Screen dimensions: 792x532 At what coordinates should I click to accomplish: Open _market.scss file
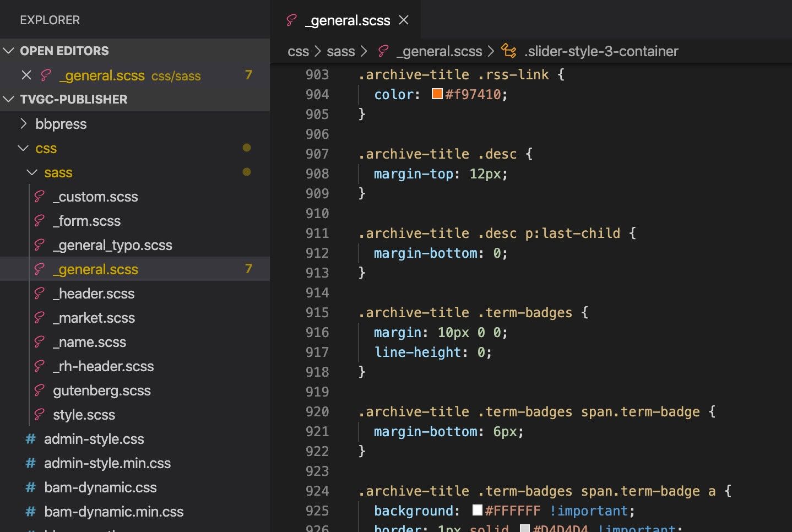(94, 318)
